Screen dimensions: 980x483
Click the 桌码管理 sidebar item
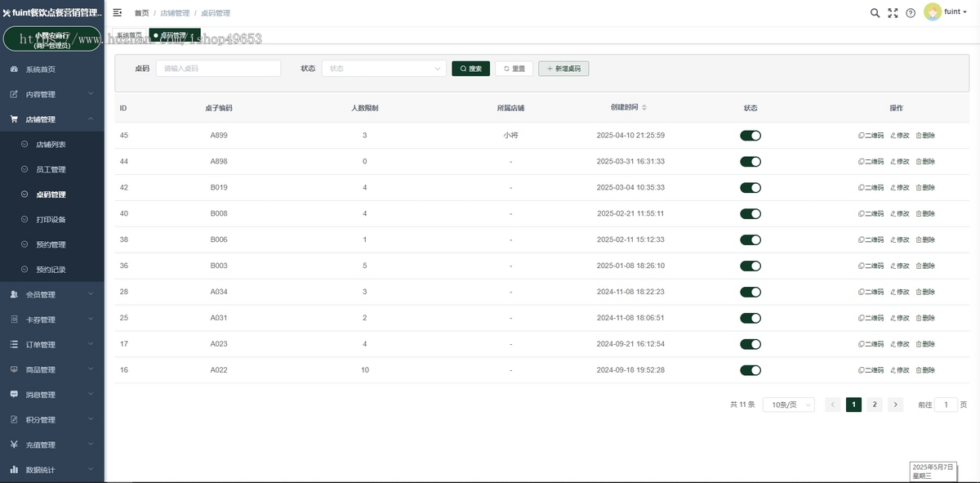click(x=52, y=195)
